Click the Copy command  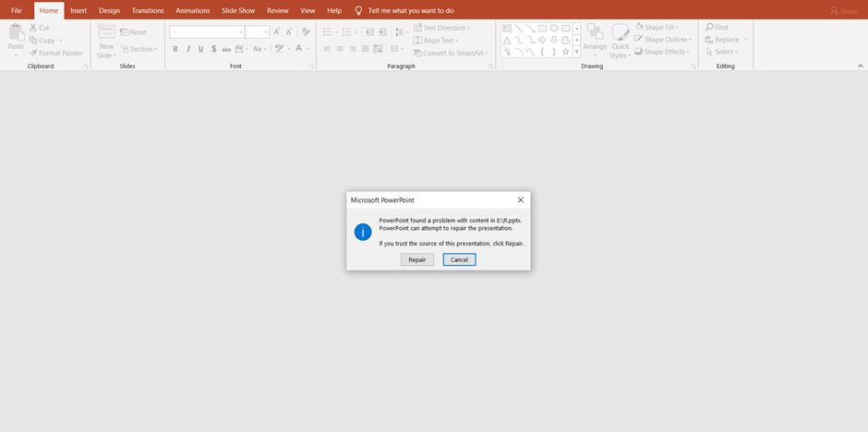point(42,41)
